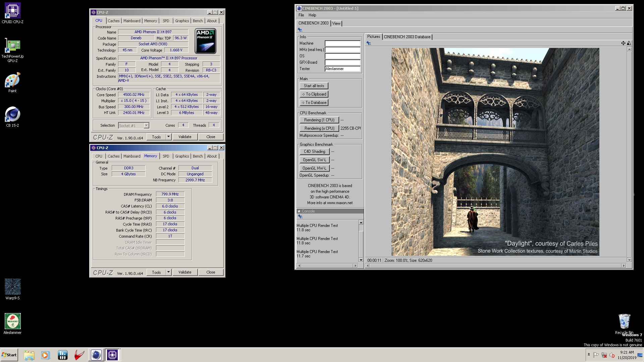Select the Pictures tab
644x362 pixels.
(373, 37)
